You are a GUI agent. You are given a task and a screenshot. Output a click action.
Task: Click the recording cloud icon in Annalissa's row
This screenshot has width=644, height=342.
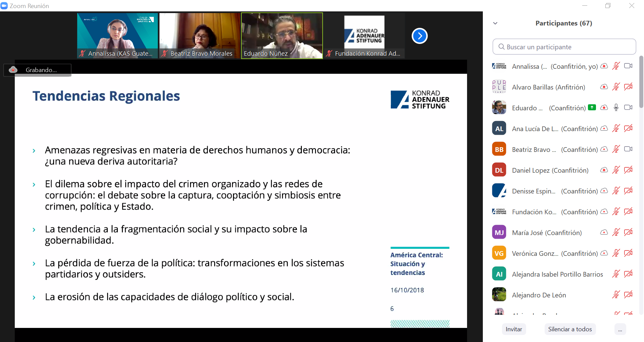coord(604,66)
